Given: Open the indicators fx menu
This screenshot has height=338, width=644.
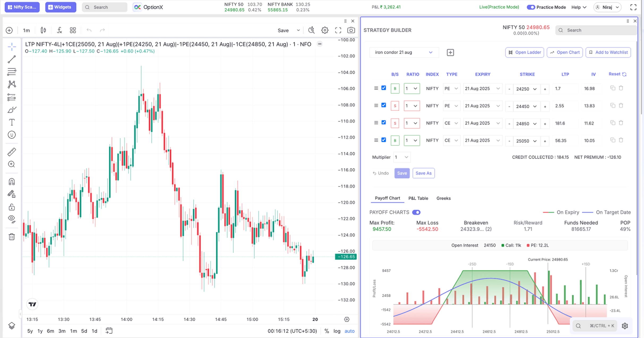Looking at the screenshot, I should (x=59, y=30).
